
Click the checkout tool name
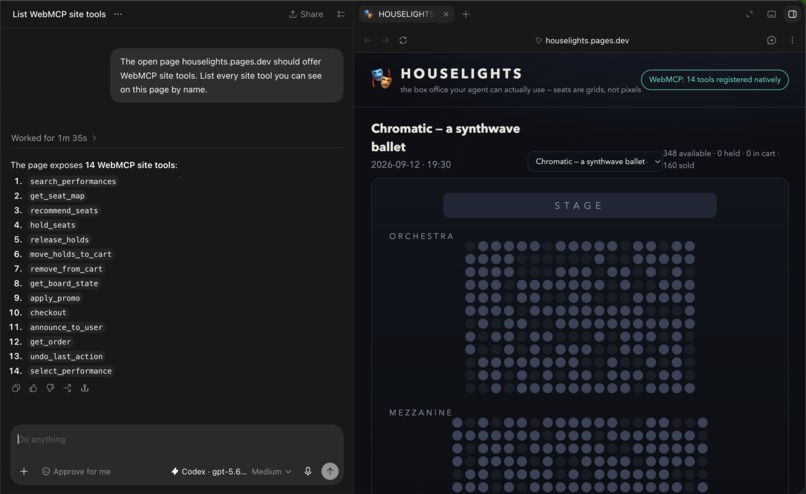pos(48,313)
